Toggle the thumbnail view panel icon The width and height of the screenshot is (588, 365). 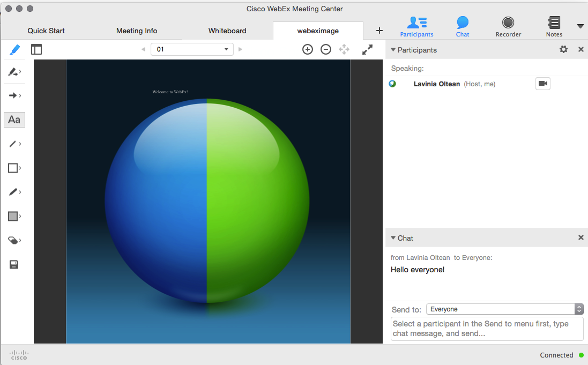coord(36,49)
